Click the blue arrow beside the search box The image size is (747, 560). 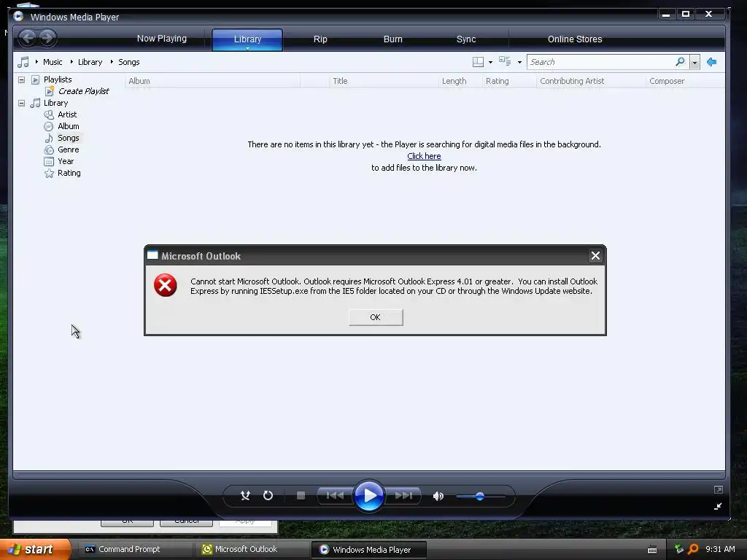click(712, 62)
